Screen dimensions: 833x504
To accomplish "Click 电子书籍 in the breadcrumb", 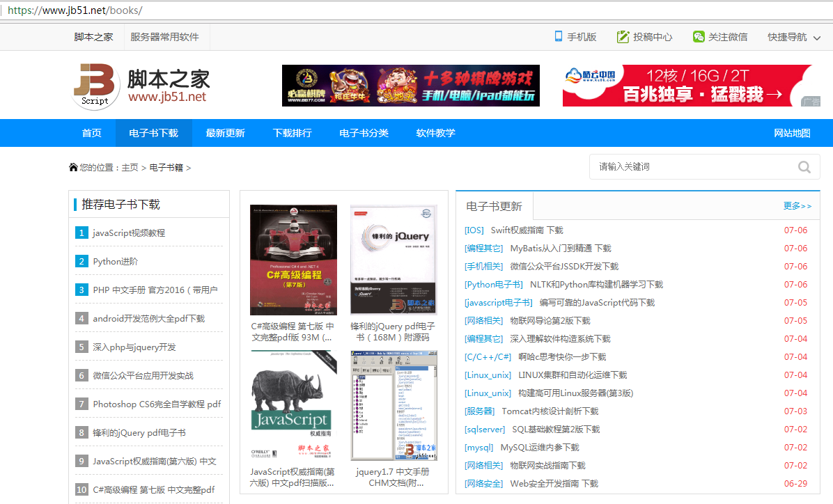I will click(166, 167).
